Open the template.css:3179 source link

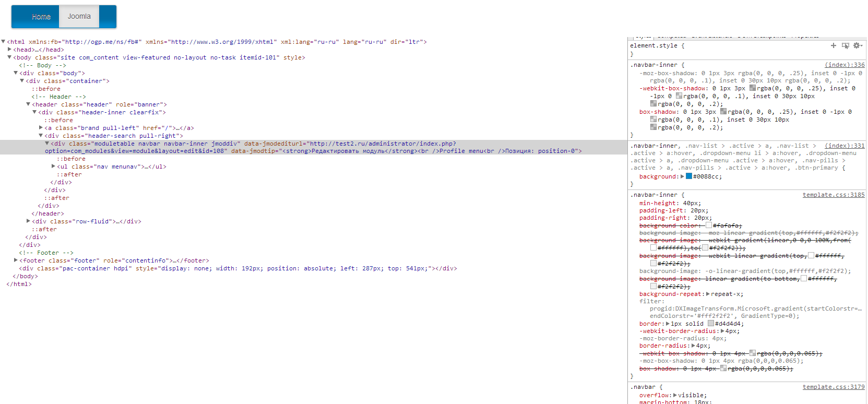(x=833, y=387)
